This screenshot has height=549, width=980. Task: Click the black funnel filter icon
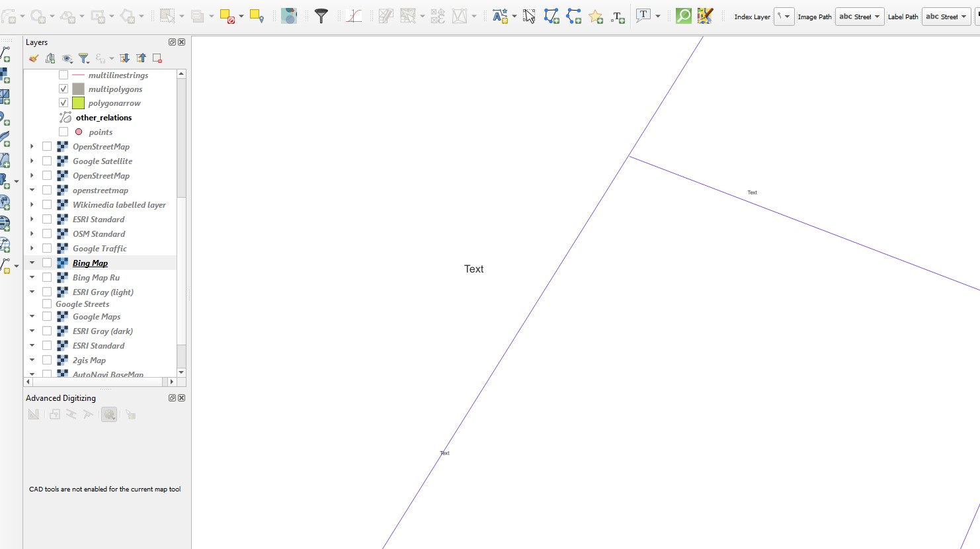click(321, 17)
